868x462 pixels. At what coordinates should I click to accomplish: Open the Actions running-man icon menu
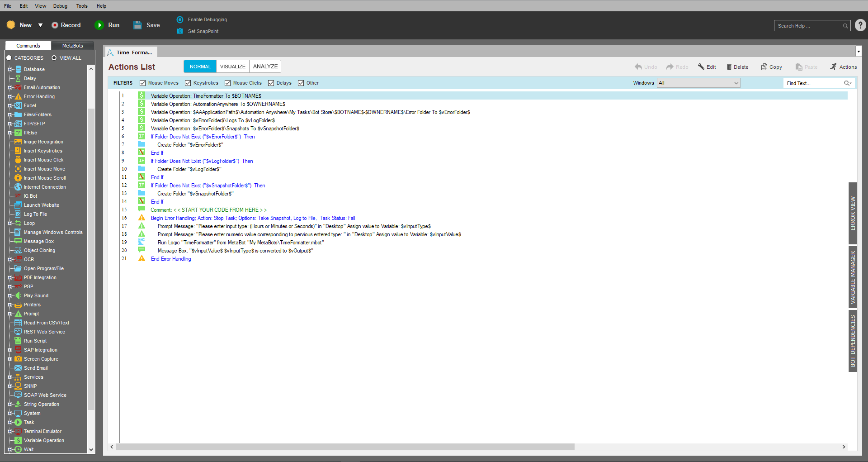833,67
